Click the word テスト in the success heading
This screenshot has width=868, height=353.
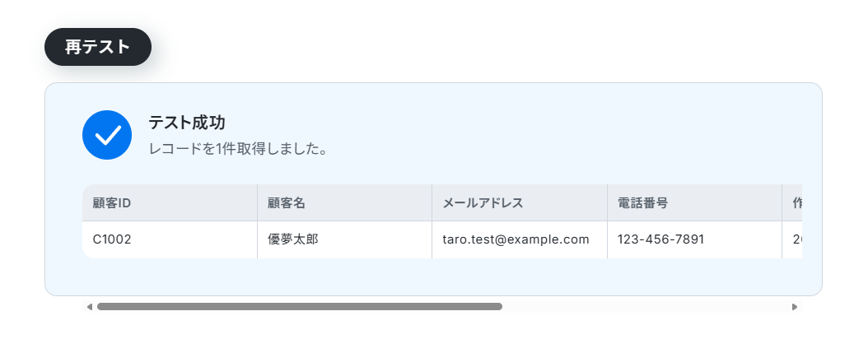[170, 123]
